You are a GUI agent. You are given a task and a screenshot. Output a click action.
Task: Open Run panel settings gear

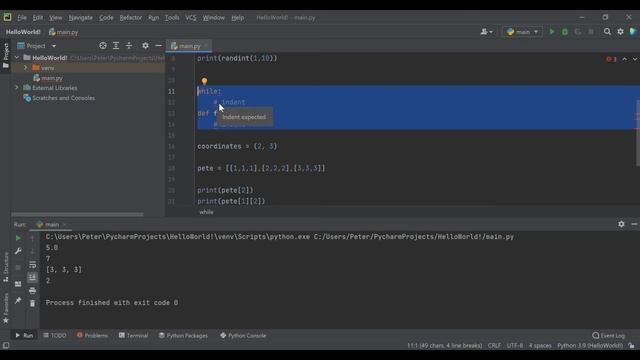tap(621, 224)
